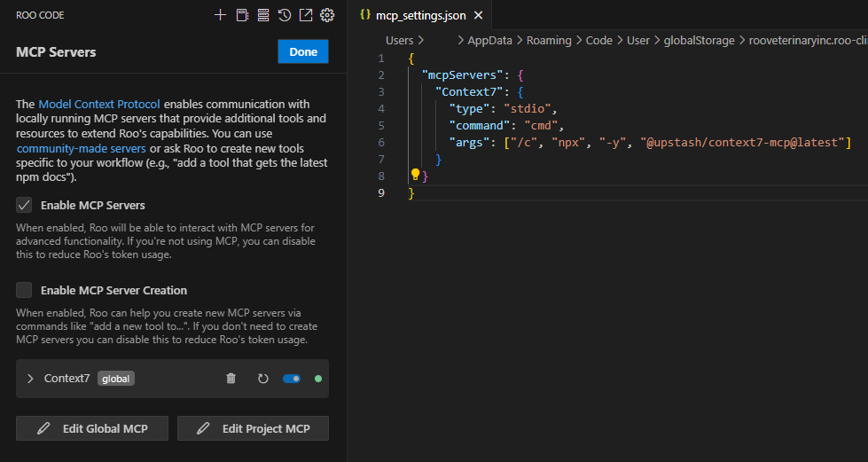Click the lightbulb quick-fix icon in editor
868x462 pixels.
tap(414, 175)
